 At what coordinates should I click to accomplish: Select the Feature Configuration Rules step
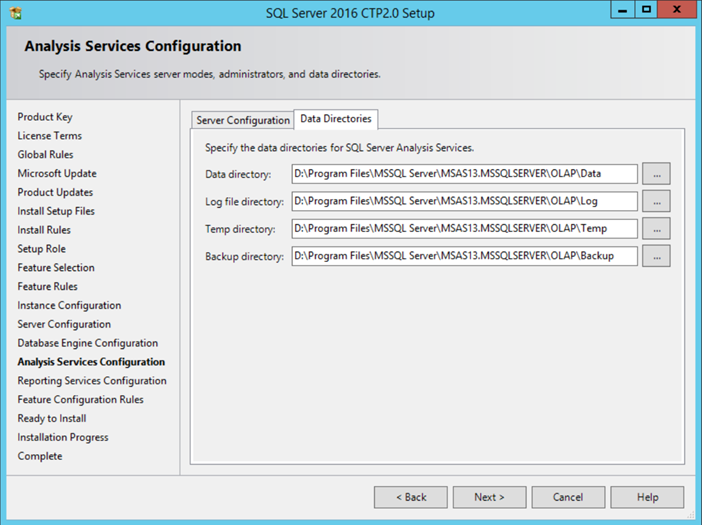click(81, 399)
